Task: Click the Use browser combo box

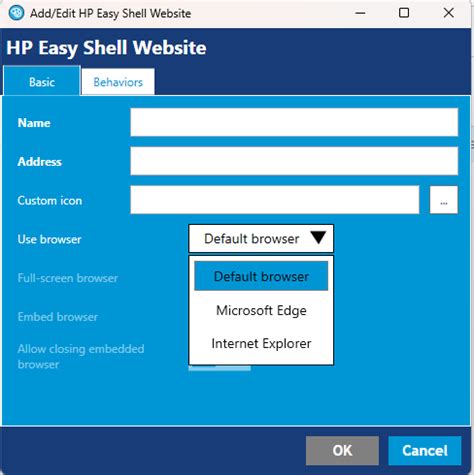Action: pos(261,238)
